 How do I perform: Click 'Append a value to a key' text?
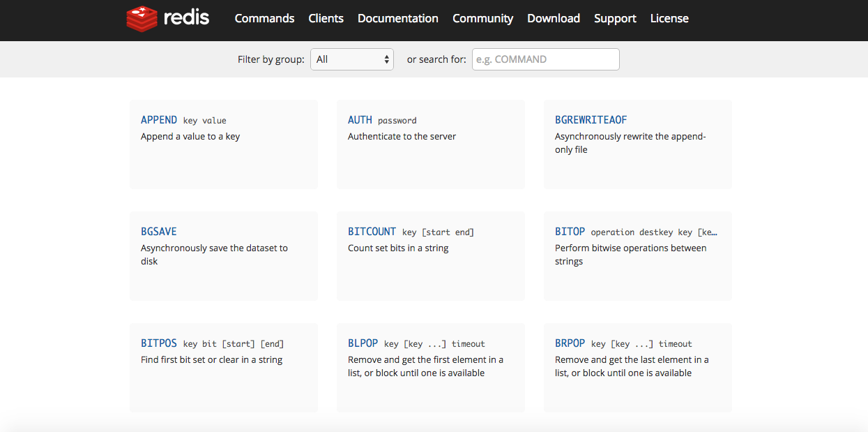pyautogui.click(x=190, y=137)
